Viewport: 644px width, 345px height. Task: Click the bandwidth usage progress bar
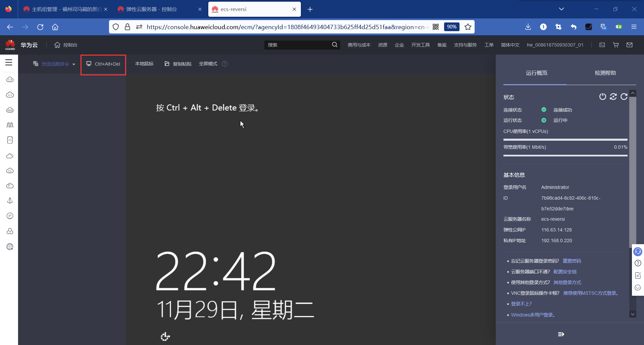tap(565, 155)
